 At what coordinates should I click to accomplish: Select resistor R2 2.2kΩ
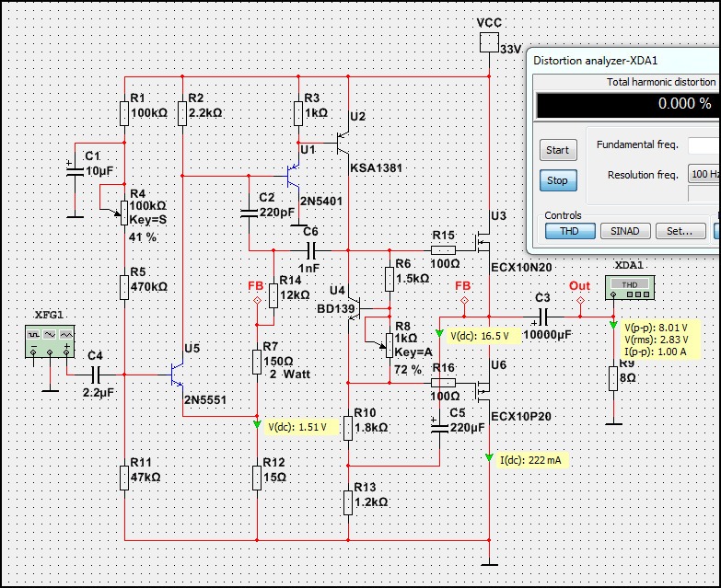182,113
